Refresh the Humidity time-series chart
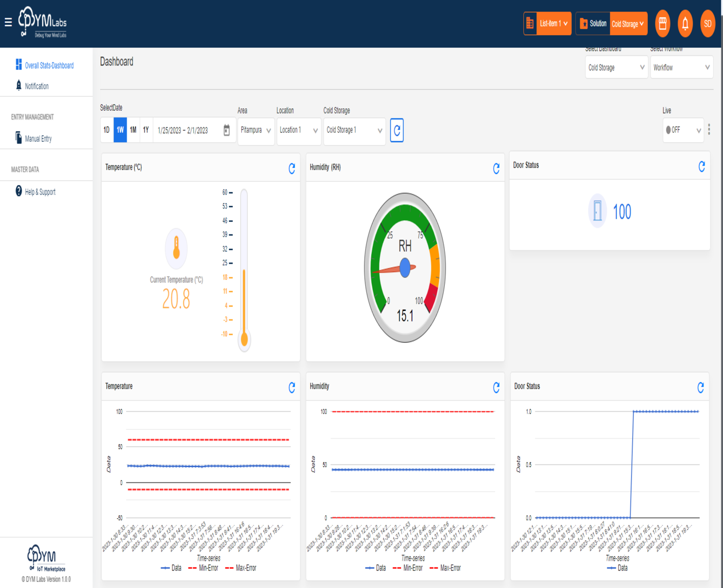Screen dimensions: 723x588 click(496, 387)
